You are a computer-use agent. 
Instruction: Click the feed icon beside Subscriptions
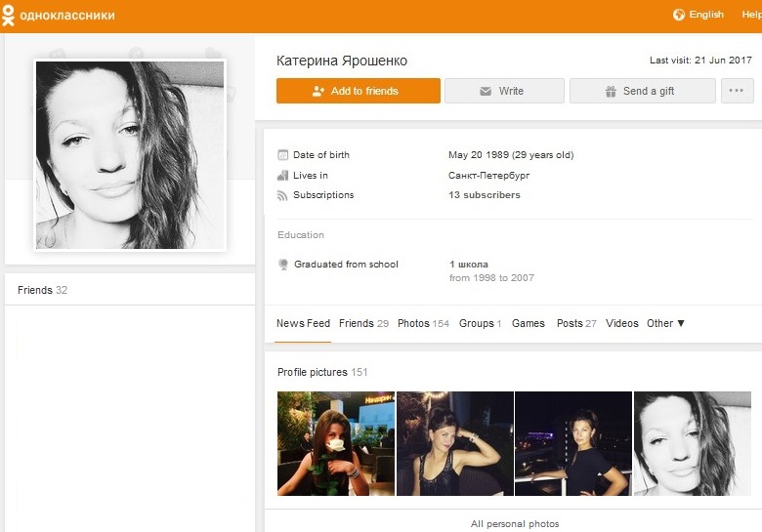pos(282,195)
